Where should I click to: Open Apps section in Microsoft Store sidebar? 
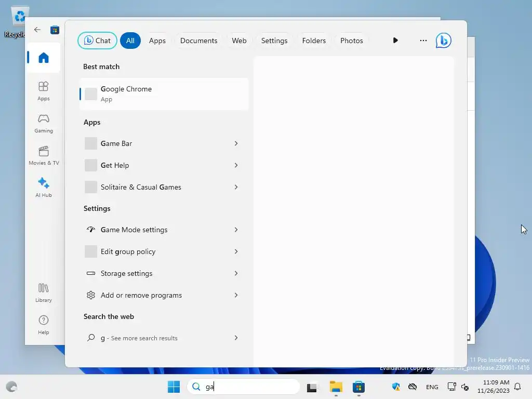(44, 91)
